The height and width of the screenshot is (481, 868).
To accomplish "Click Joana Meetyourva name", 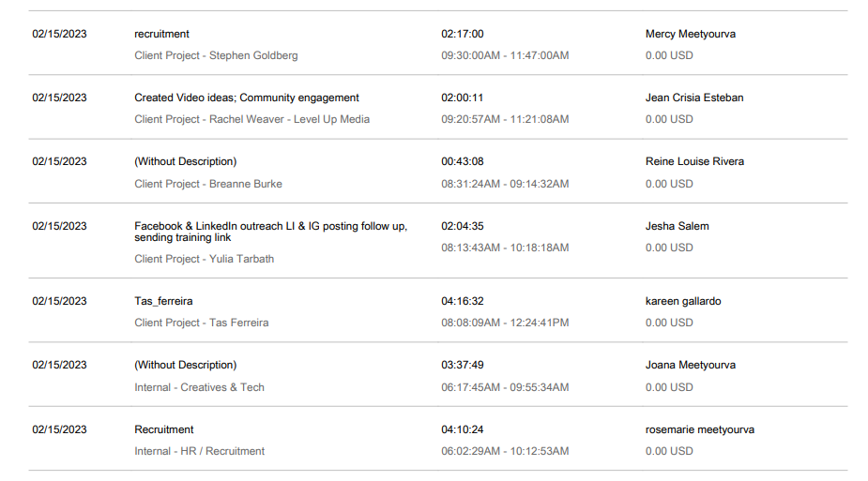I will pyautogui.click(x=691, y=365).
